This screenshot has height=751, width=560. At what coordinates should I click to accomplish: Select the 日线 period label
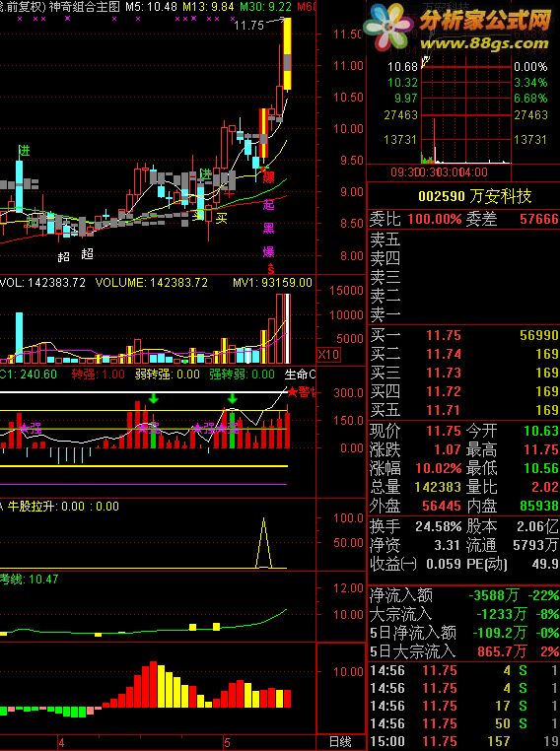coord(340,742)
